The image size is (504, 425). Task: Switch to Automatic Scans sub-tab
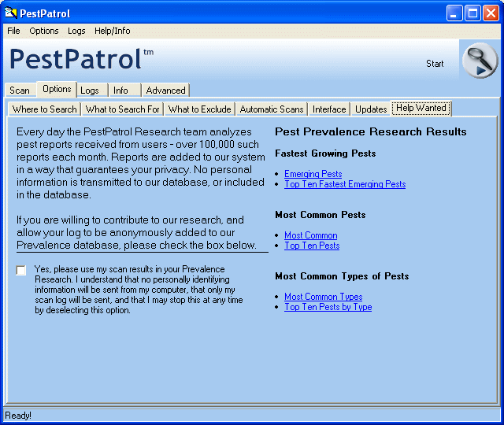point(272,109)
